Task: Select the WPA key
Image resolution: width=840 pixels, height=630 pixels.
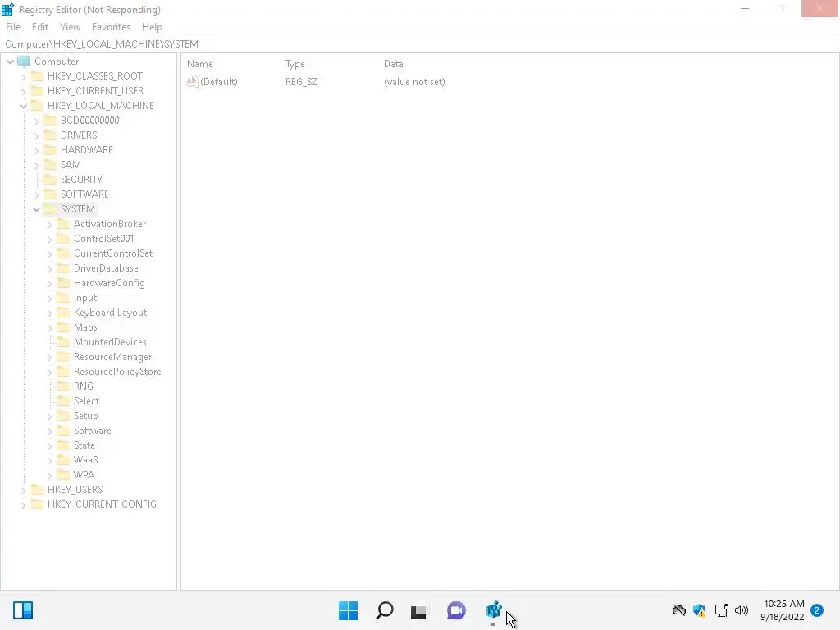Action: pyautogui.click(x=84, y=475)
